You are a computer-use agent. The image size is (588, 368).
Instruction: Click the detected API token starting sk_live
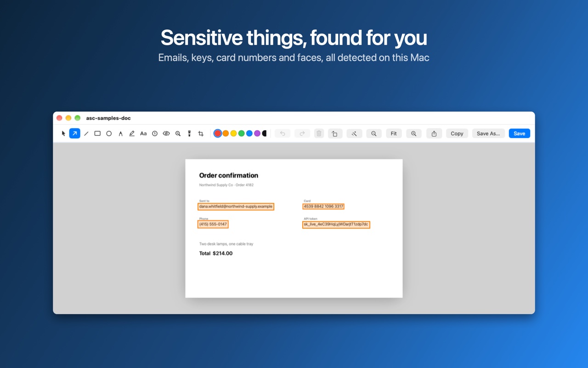(x=336, y=224)
